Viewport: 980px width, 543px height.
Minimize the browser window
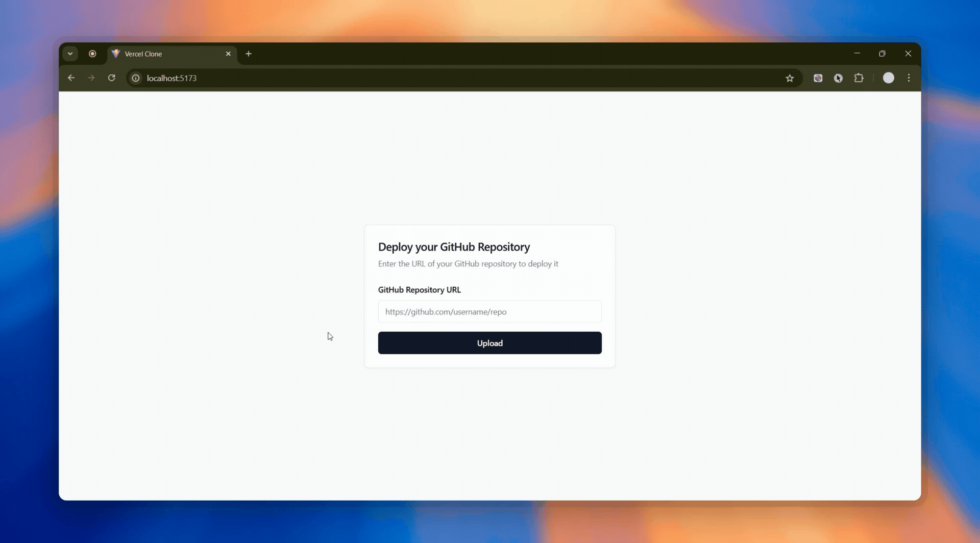click(x=857, y=53)
